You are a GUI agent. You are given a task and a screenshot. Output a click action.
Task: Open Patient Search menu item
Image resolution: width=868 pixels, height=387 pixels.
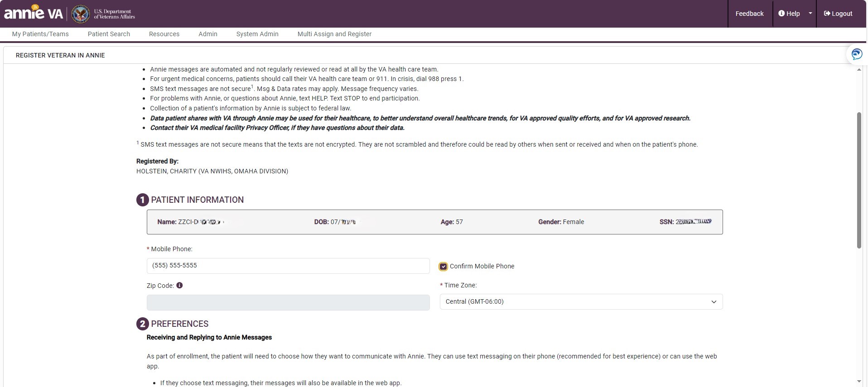point(109,34)
